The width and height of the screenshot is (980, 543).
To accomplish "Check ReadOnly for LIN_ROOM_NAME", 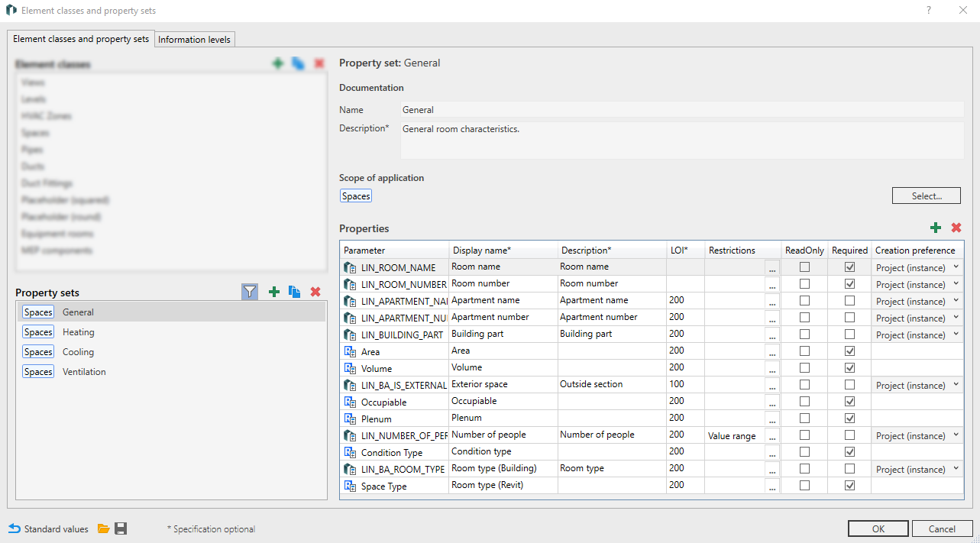I will coord(804,267).
